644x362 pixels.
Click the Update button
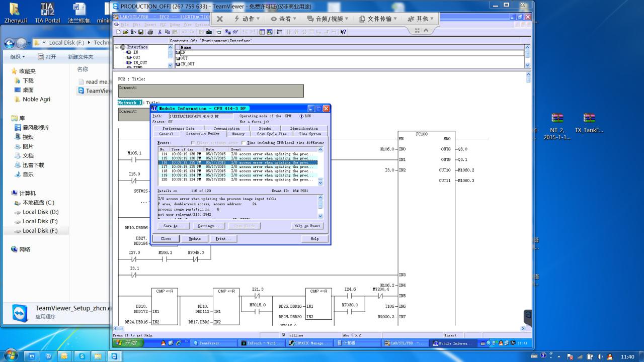pos(195,239)
